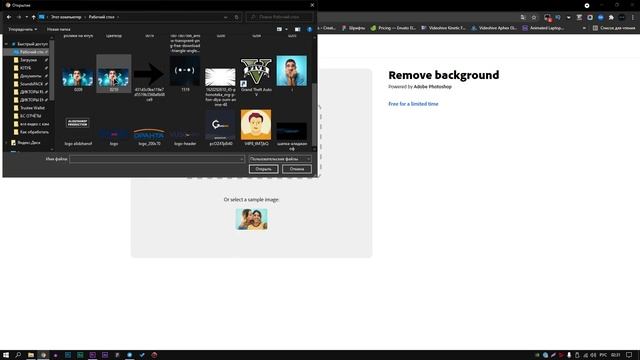This screenshot has height=360, width=640.
Task: Select Рабочий стол in the sidebar
Action: [x=30, y=52]
